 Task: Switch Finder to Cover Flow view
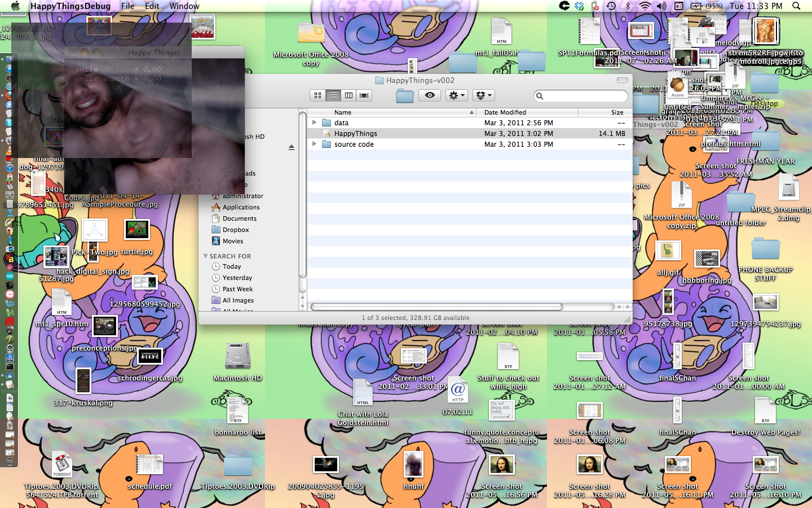coord(364,95)
